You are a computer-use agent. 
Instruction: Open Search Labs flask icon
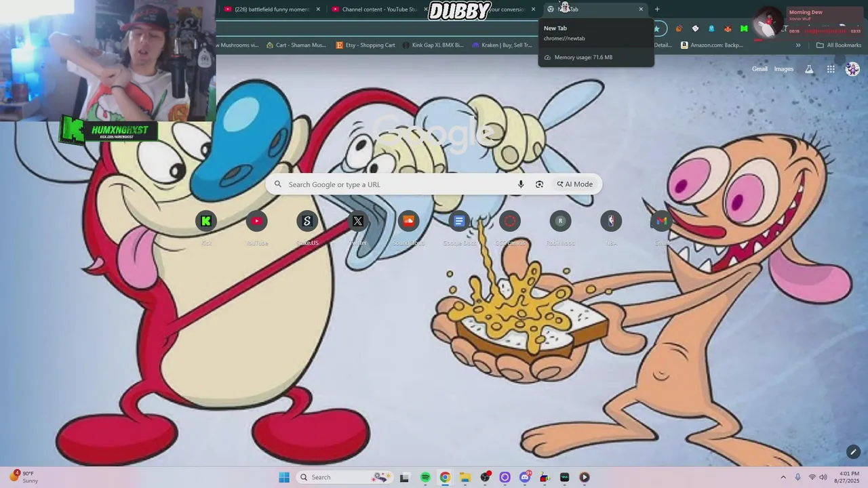tap(809, 69)
